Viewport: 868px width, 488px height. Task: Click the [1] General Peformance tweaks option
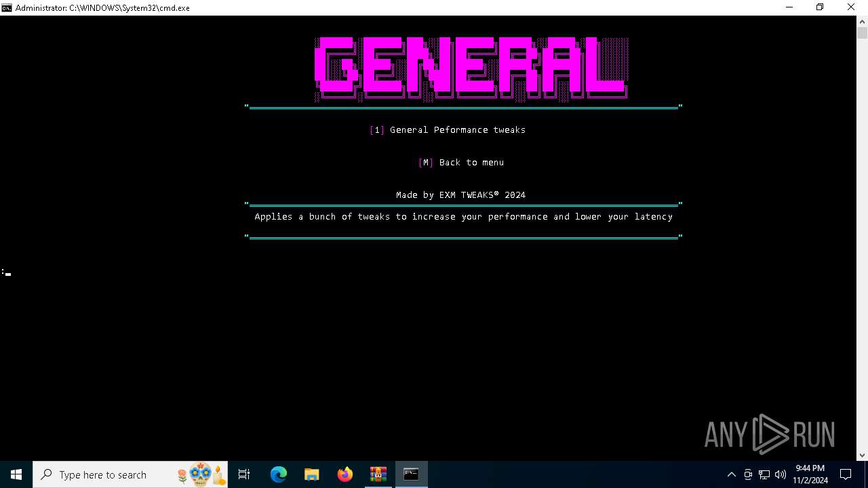click(448, 129)
